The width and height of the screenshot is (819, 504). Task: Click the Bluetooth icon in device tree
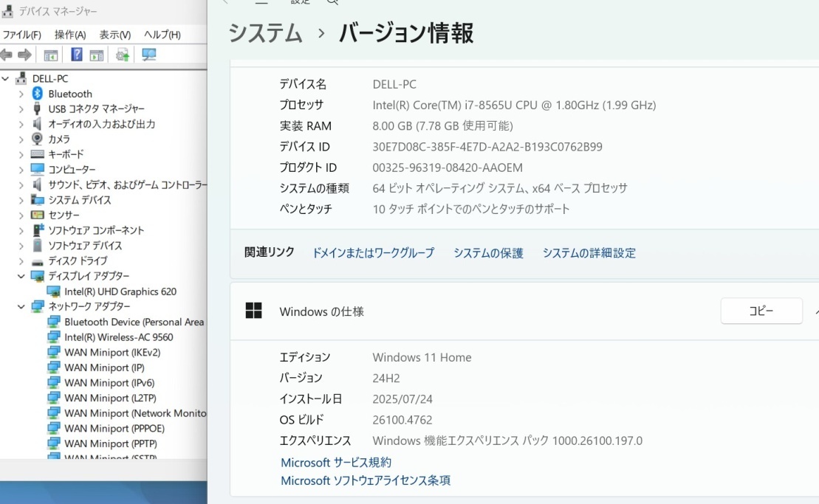pyautogui.click(x=37, y=94)
